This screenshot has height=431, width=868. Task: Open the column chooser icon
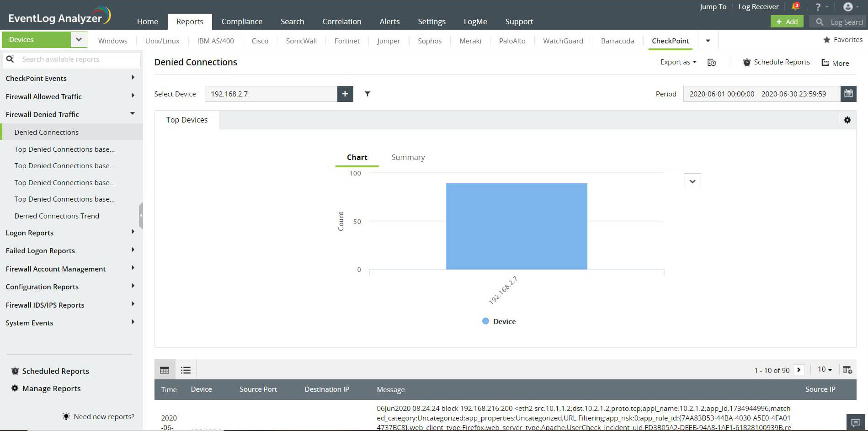(x=847, y=370)
